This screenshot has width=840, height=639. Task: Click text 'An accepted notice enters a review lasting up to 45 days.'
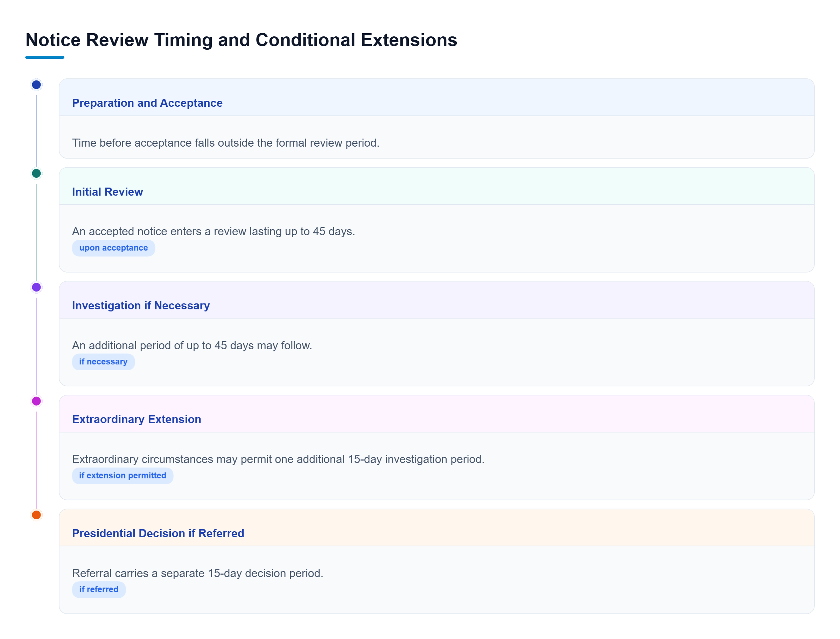click(x=213, y=231)
